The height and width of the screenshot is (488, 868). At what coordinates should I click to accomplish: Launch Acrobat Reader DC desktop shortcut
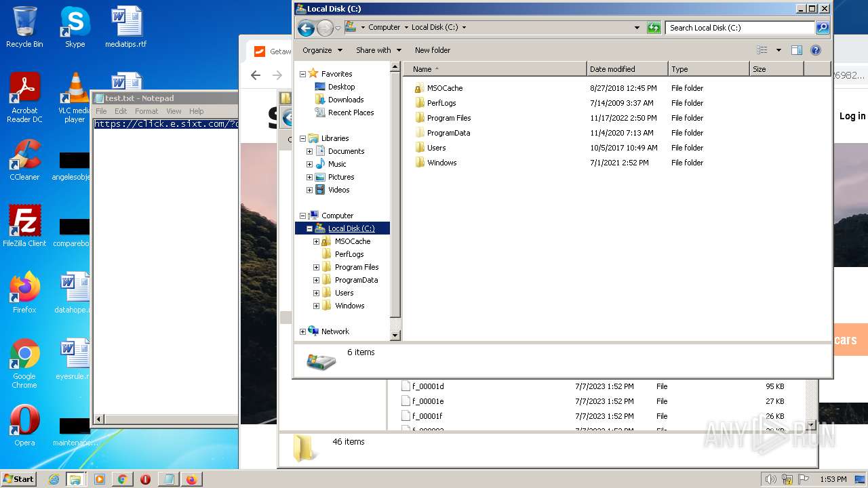(24, 98)
